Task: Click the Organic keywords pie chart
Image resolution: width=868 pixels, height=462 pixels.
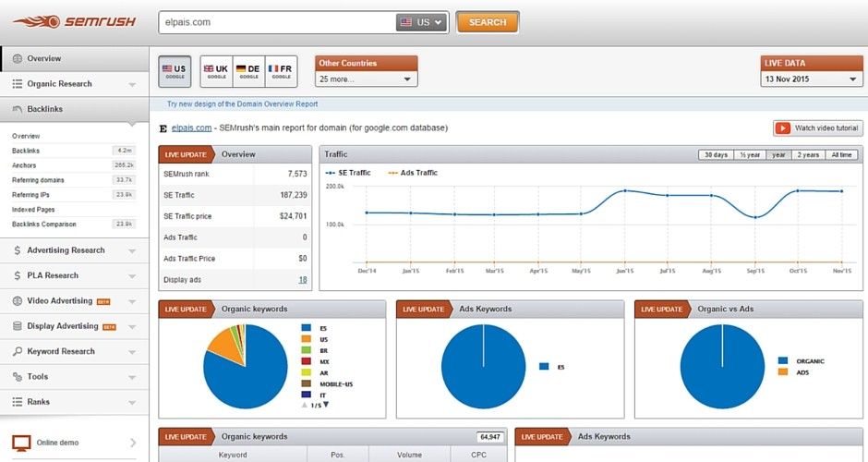Action: tap(246, 367)
